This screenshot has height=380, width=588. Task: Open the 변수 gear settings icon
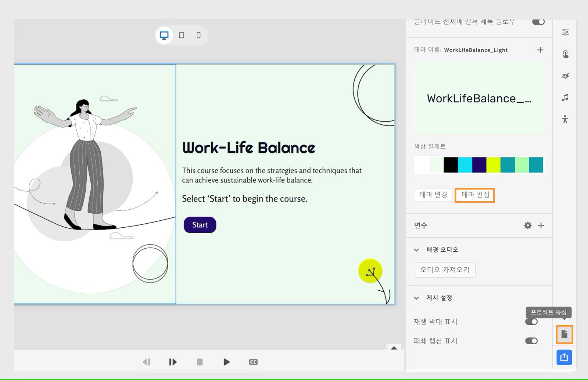528,225
